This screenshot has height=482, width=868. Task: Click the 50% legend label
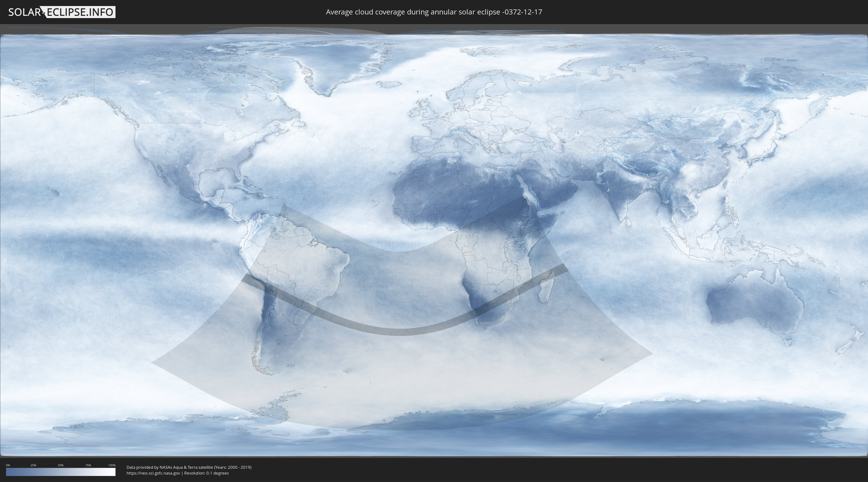[61, 465]
